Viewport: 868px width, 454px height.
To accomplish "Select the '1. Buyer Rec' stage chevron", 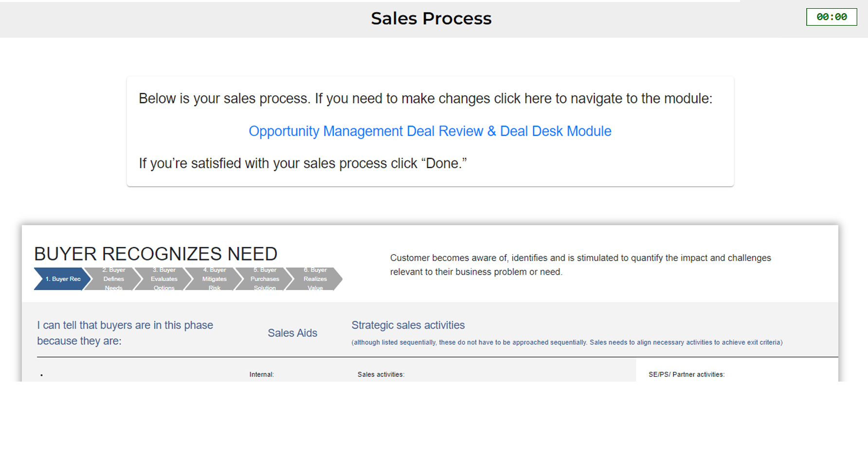I will pyautogui.click(x=62, y=279).
